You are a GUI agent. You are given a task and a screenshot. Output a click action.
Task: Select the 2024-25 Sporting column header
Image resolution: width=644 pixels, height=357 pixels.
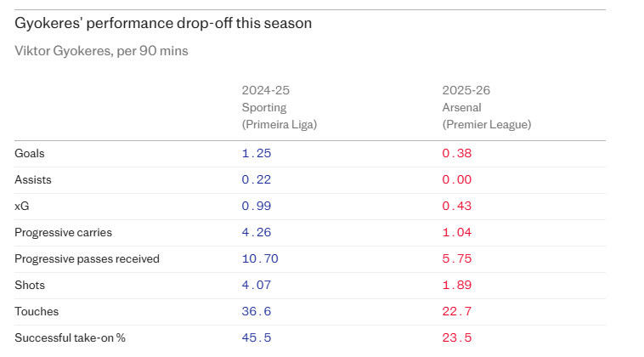pyautogui.click(x=279, y=107)
